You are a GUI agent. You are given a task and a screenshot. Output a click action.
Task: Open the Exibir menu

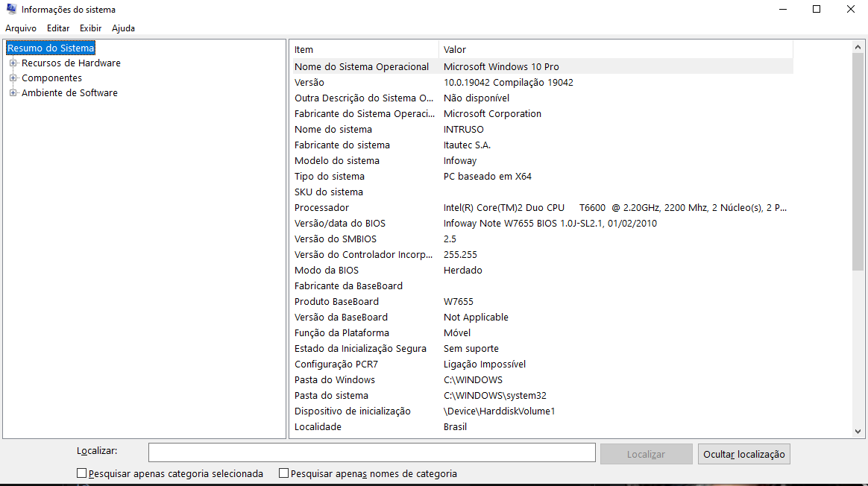pos(90,28)
